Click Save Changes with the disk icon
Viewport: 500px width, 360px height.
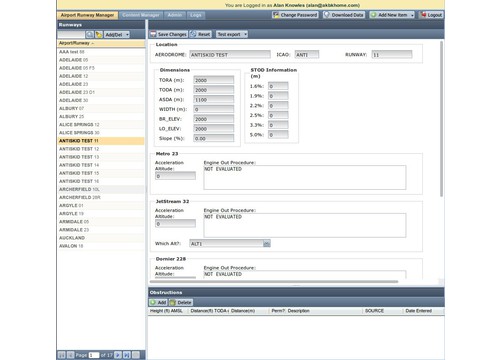[x=168, y=34]
